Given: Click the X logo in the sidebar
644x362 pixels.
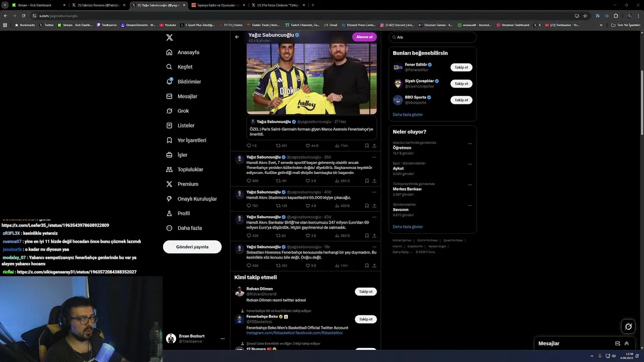Looking at the screenshot, I should point(170,38).
